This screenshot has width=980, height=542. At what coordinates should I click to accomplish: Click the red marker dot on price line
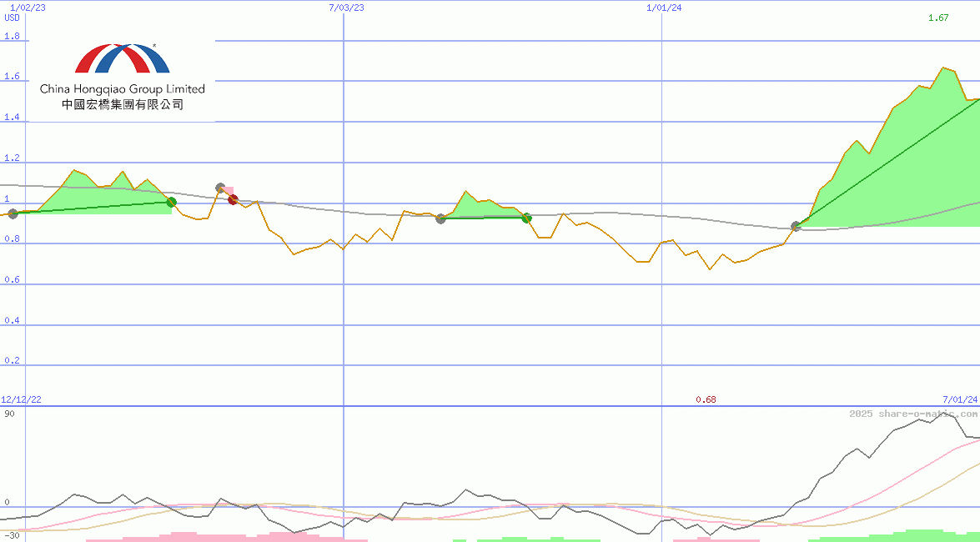[234, 199]
